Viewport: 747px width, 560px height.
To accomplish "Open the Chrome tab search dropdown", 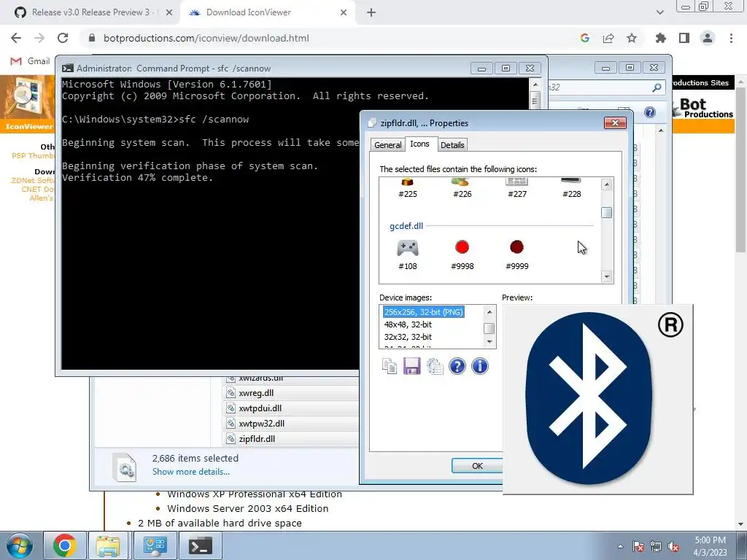I will 659,12.
